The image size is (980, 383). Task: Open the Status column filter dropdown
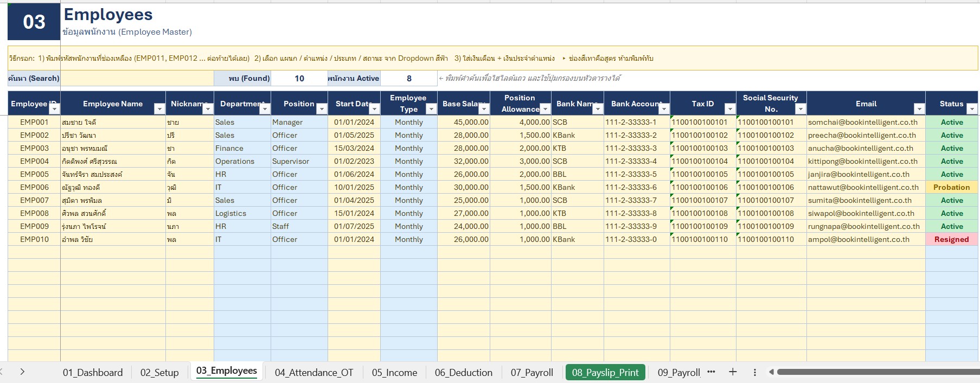click(972, 109)
